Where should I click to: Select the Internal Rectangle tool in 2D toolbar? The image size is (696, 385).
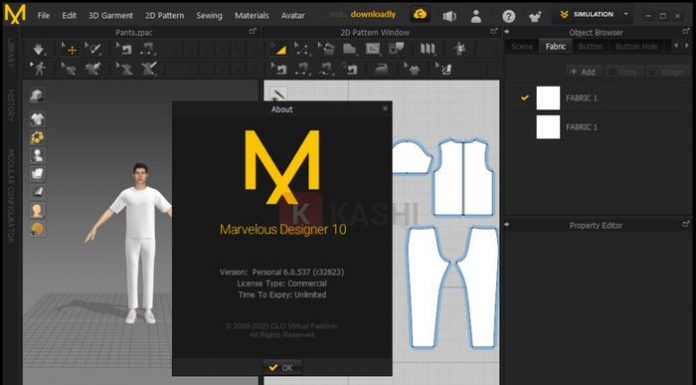click(372, 49)
